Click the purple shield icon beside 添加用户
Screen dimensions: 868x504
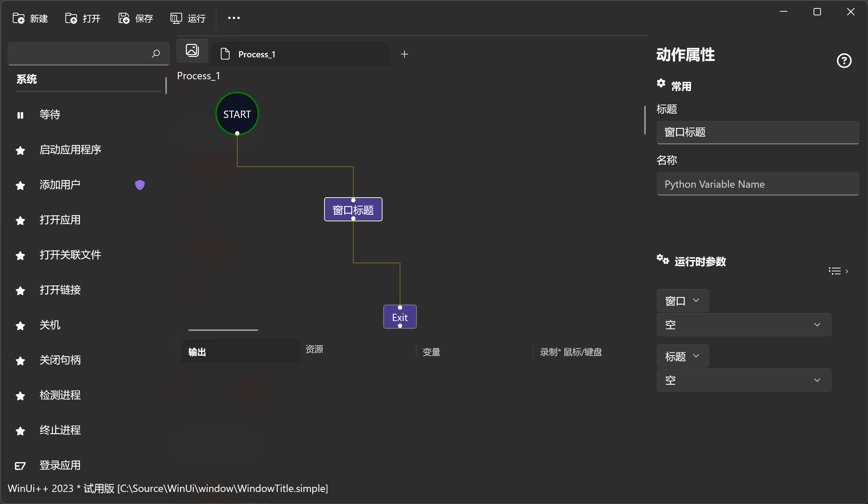(140, 185)
